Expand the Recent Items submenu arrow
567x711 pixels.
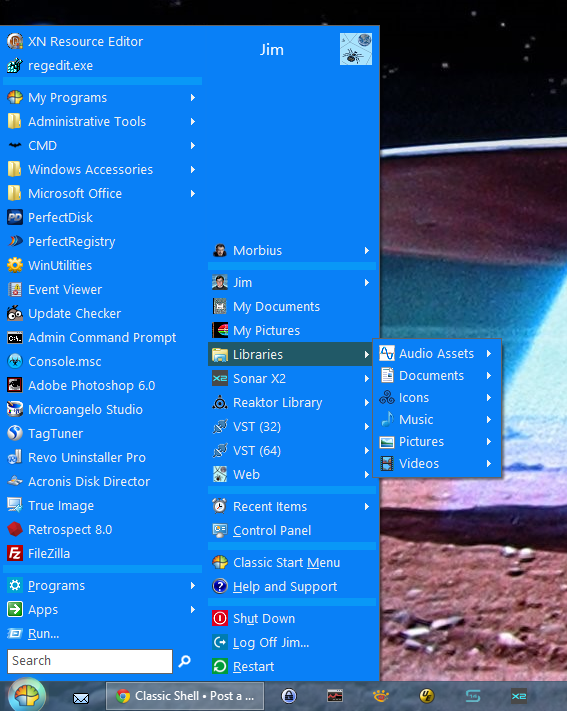pyautogui.click(x=367, y=506)
